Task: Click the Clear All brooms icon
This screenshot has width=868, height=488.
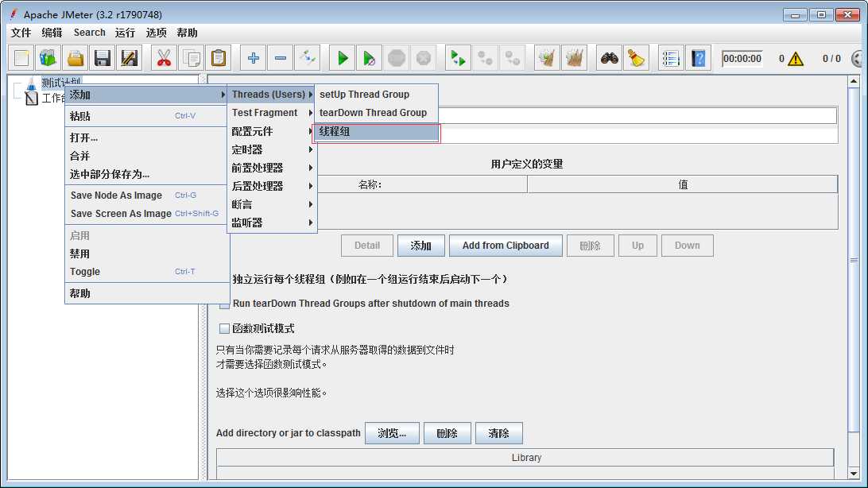Action: point(574,58)
